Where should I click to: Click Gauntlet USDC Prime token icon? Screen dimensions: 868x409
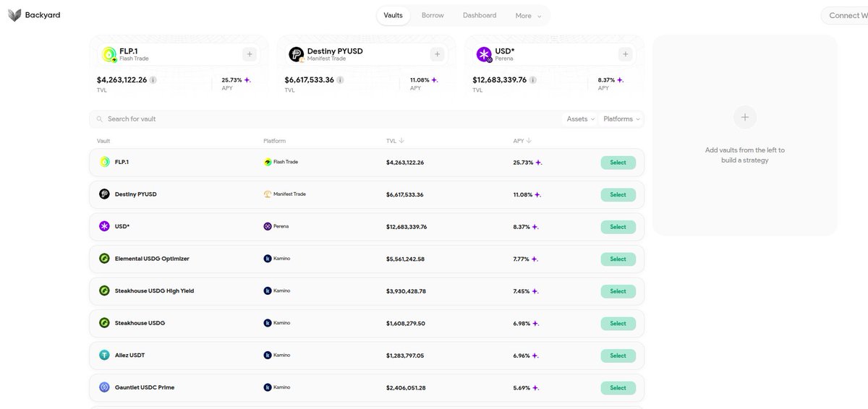coord(104,387)
